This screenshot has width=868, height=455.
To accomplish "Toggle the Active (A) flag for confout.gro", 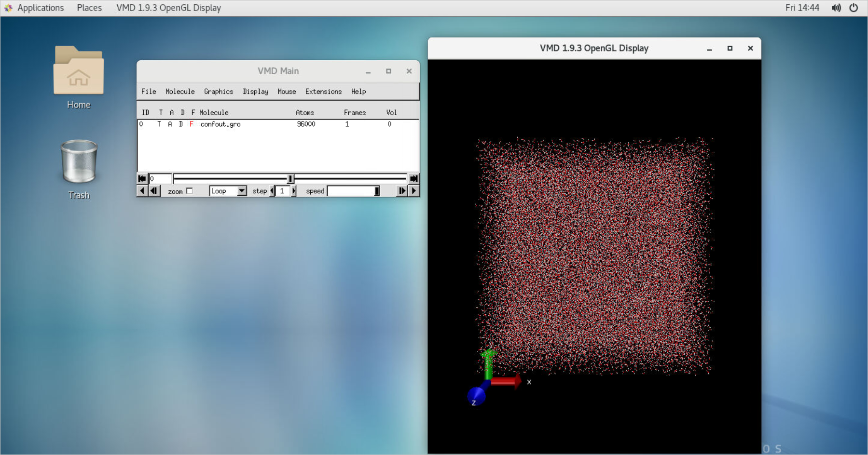I will point(170,124).
